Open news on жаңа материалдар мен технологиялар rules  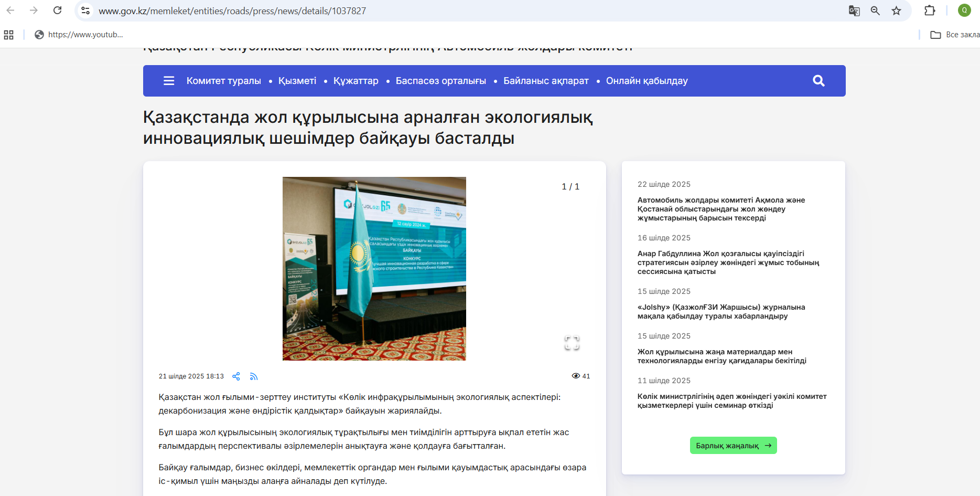(722, 356)
